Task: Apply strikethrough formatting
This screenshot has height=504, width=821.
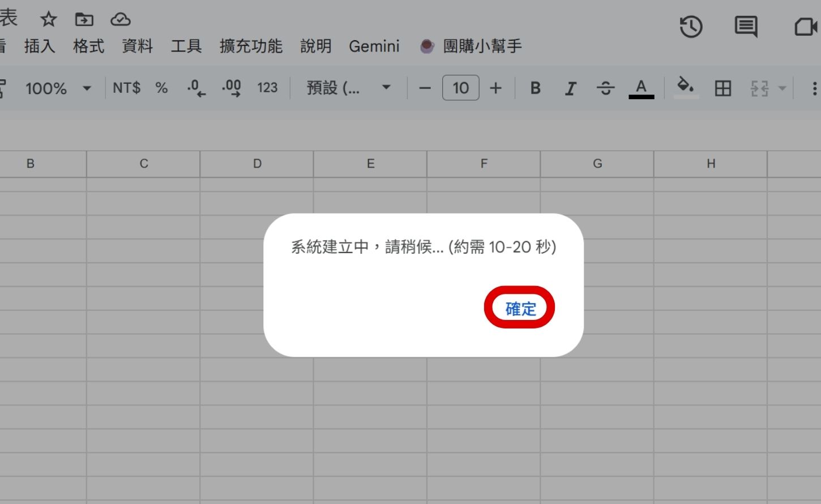Action: 605,88
